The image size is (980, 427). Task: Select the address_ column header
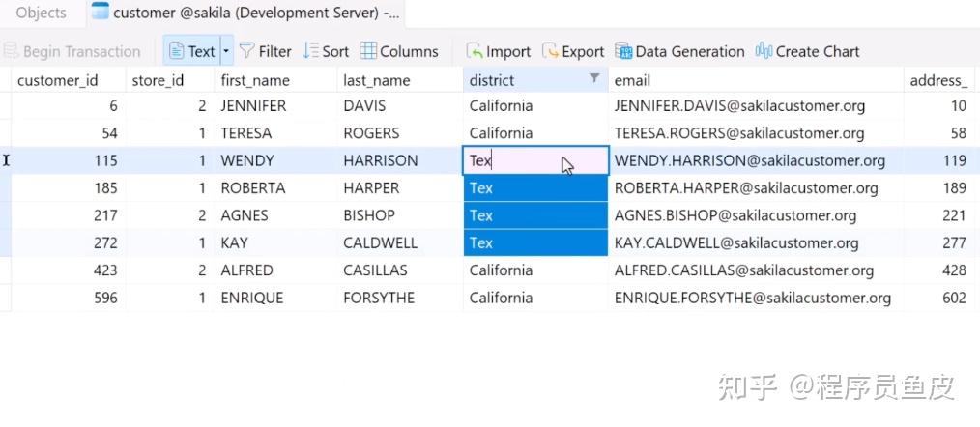941,80
